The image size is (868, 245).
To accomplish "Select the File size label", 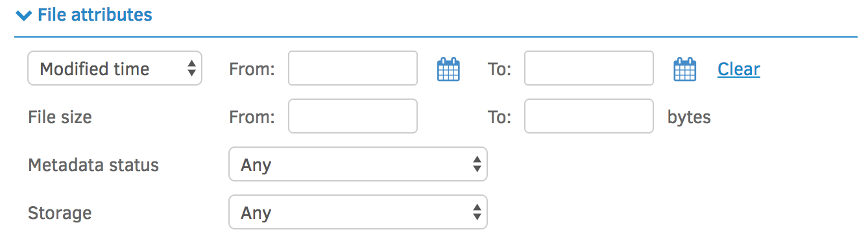I will 60,117.
